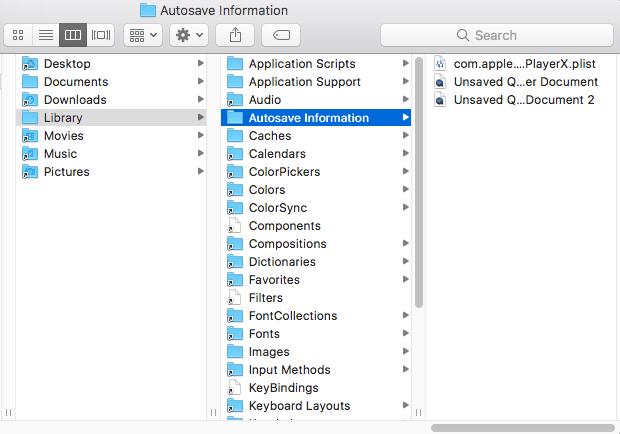The width and height of the screenshot is (620, 434).
Task: Click the horizontal scrollbar at bottom
Action: click(522, 428)
